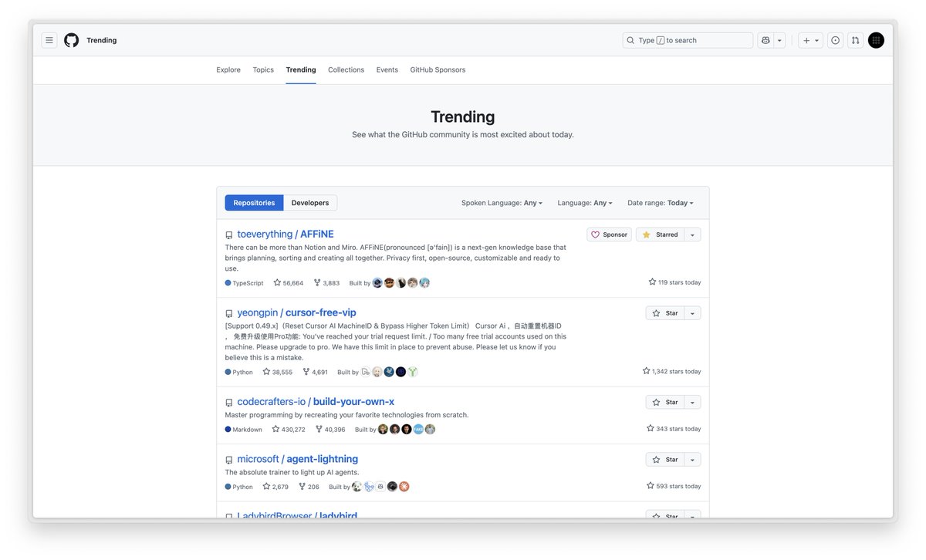Expand AFFiNE star lists dropdown arrow

(x=692, y=234)
